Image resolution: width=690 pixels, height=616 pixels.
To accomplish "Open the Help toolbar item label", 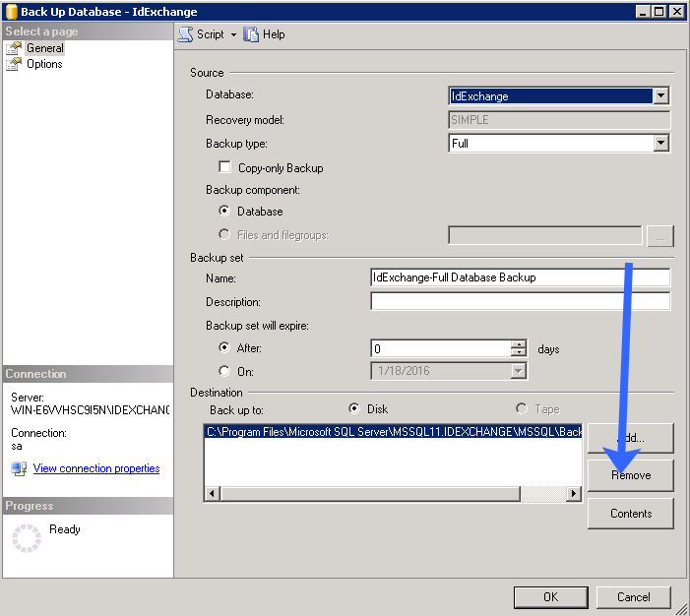I will click(274, 34).
